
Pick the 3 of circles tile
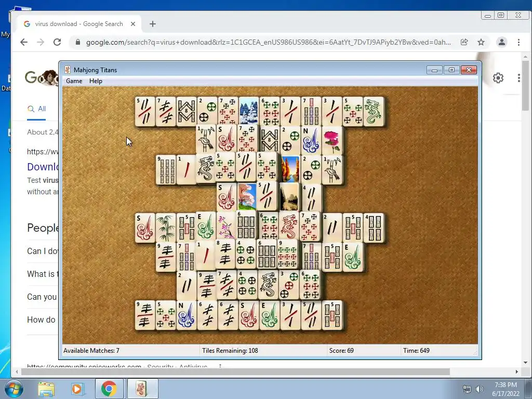tap(289, 284)
